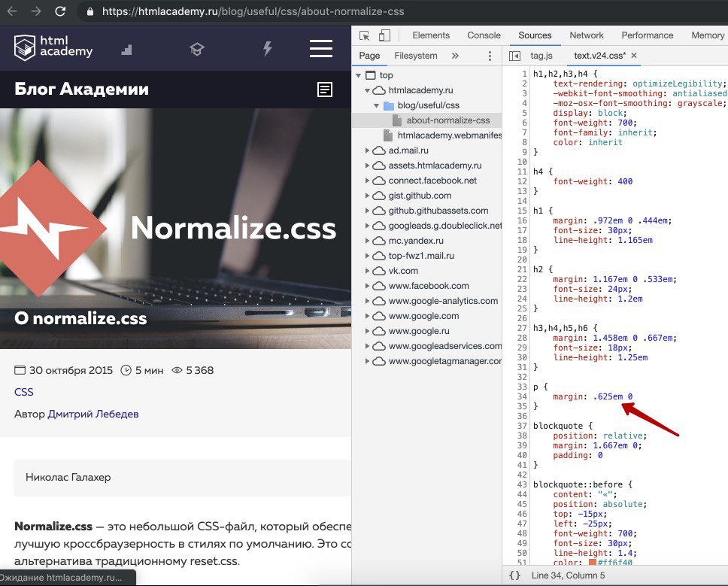Image resolution: width=728 pixels, height=586 pixels.
Task: Open the Memory tab
Action: point(708,35)
